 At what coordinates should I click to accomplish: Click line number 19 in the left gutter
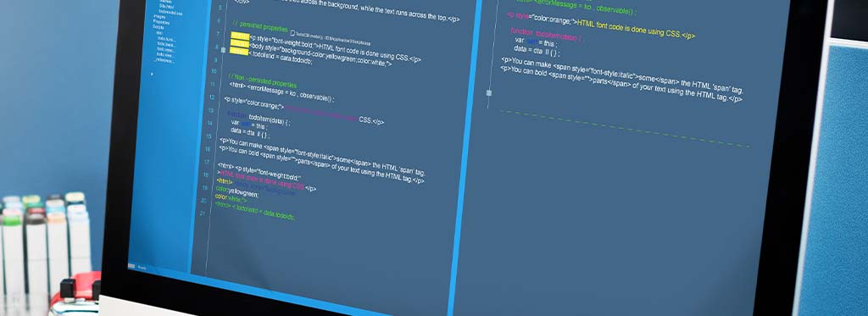[204, 187]
